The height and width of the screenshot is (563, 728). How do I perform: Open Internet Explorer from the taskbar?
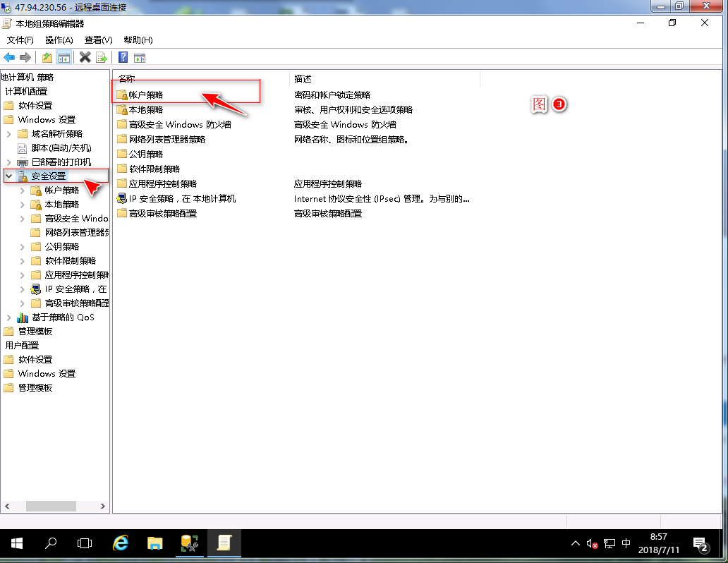click(x=121, y=543)
